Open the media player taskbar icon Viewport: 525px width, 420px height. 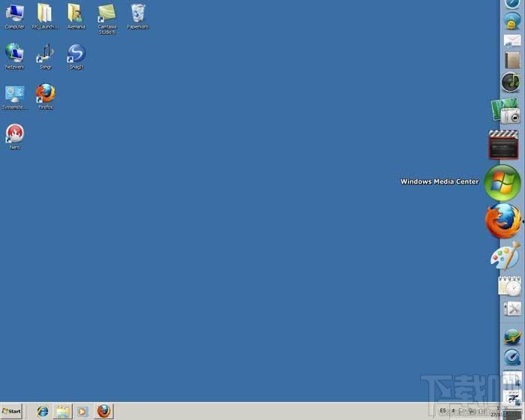point(82,411)
